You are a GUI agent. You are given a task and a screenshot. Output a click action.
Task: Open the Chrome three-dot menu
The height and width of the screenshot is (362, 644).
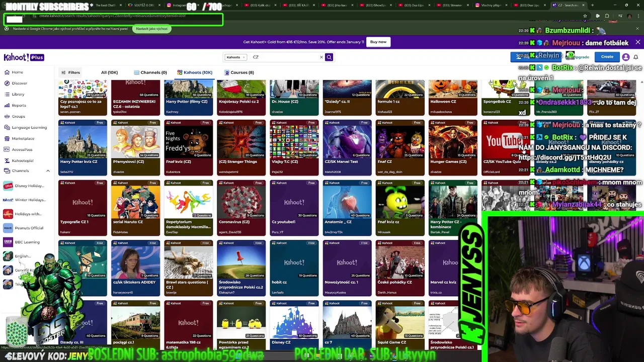tap(638, 16)
